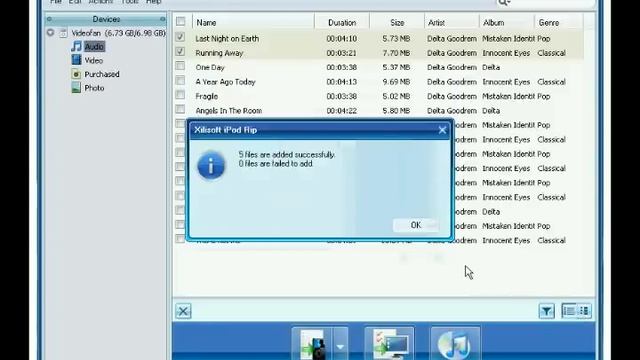Uncheck the Running Away checkbox

click(x=180, y=51)
